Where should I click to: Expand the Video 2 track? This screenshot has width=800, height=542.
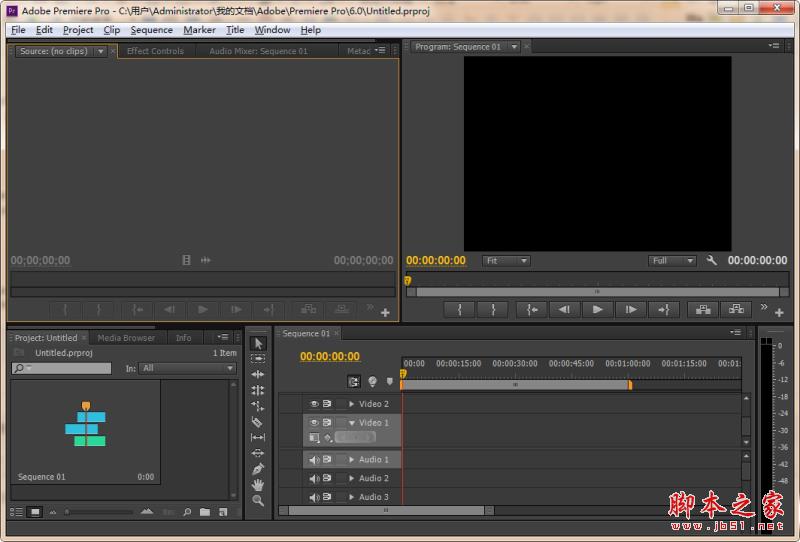pyautogui.click(x=352, y=404)
